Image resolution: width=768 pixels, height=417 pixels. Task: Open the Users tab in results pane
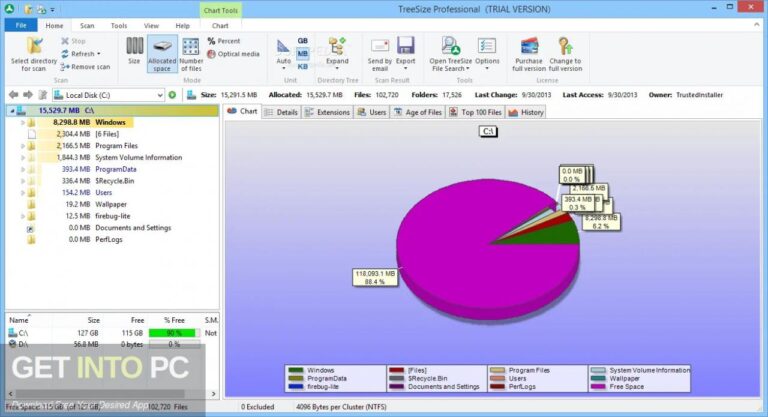372,112
